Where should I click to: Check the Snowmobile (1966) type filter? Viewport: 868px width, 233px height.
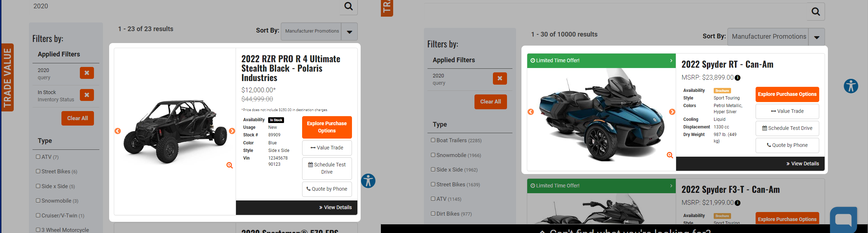(x=433, y=155)
